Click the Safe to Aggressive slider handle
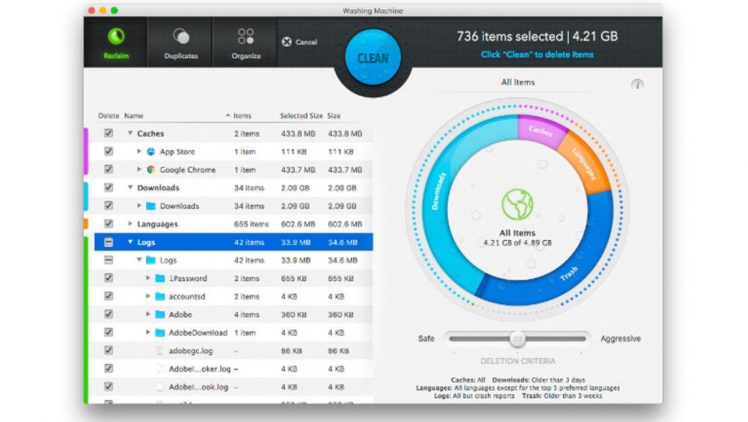 517,339
